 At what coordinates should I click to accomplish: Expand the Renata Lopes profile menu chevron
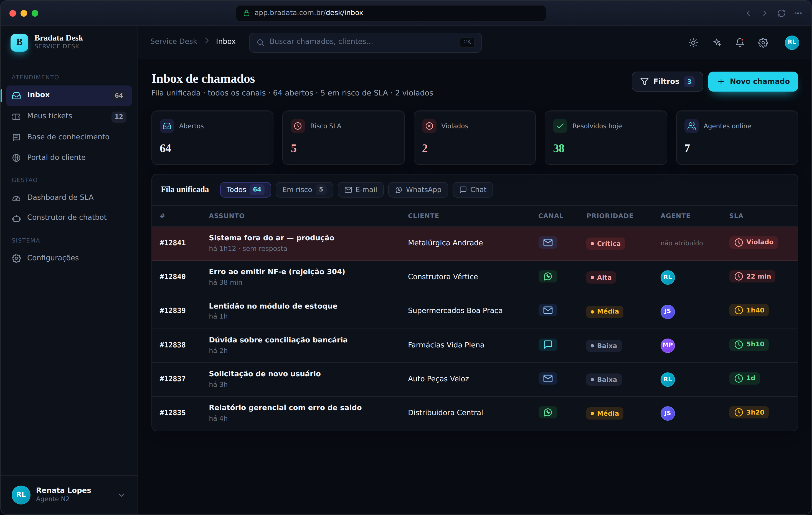pos(121,495)
